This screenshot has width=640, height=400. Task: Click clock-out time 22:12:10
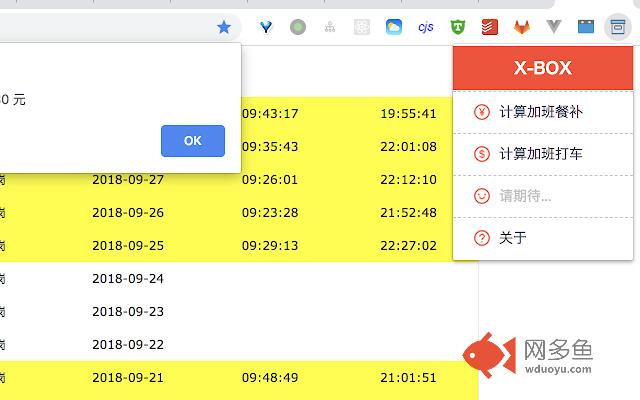pyautogui.click(x=408, y=180)
